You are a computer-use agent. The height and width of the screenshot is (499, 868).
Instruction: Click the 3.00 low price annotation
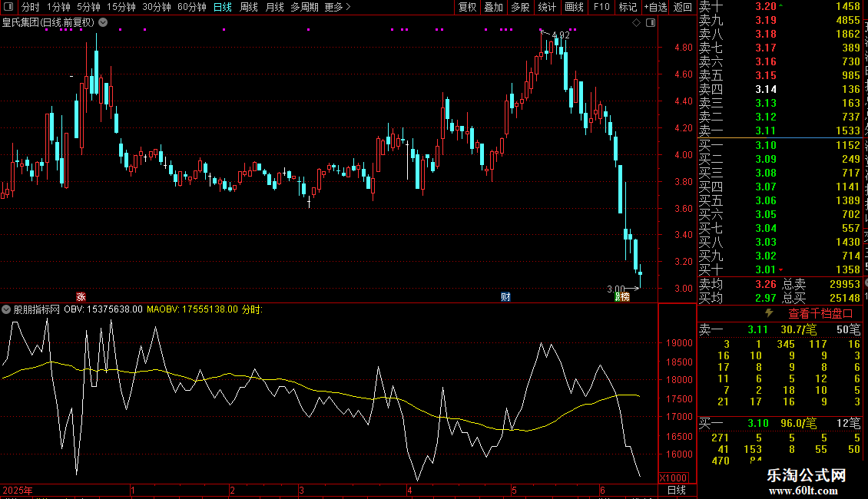pos(615,289)
